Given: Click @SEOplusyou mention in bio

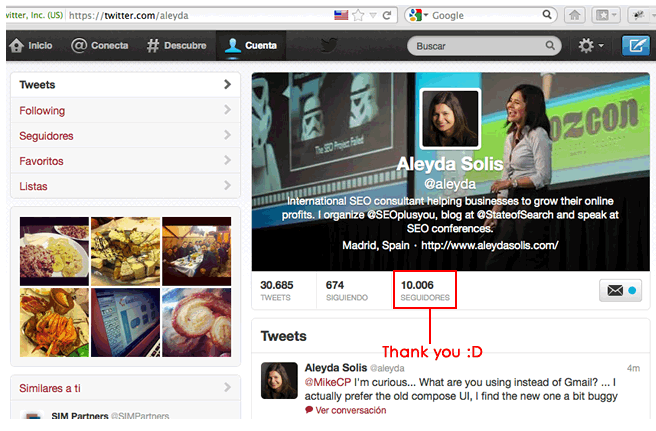Looking at the screenshot, I should coord(401,215).
